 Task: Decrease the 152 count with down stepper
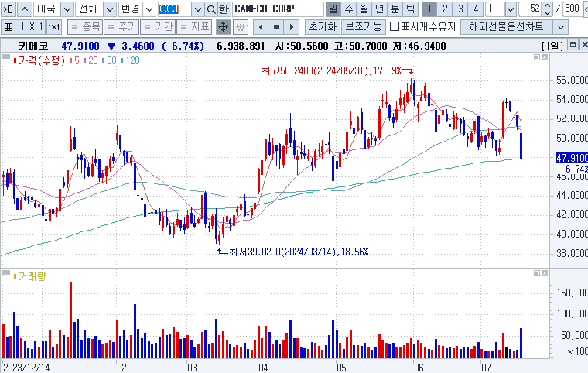pos(548,12)
